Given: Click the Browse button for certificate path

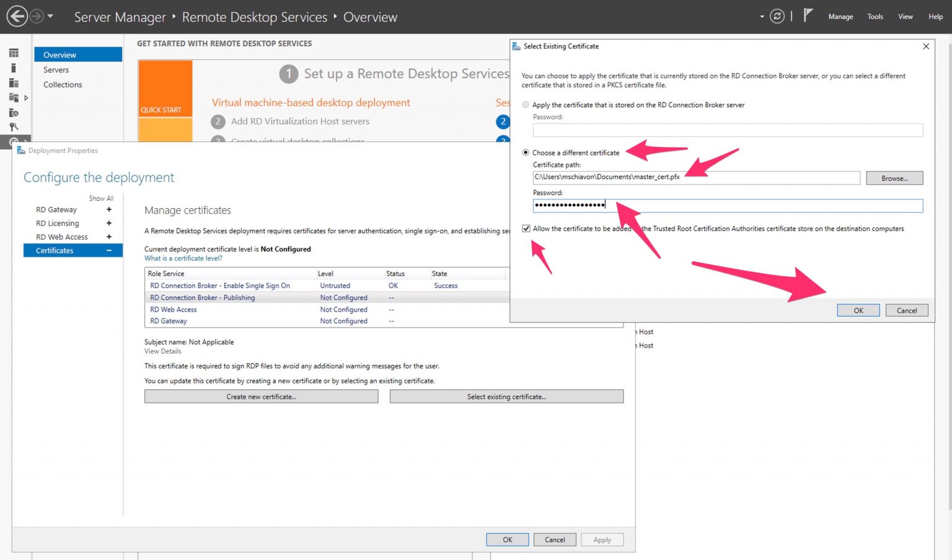Looking at the screenshot, I should point(894,178).
